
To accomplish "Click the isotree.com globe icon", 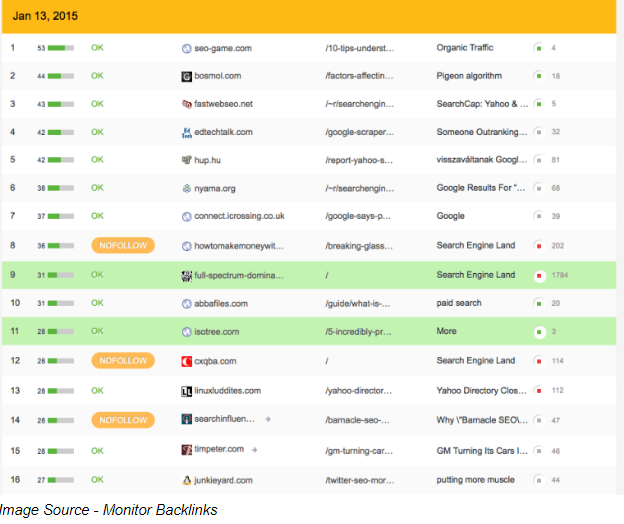I will (x=186, y=332).
